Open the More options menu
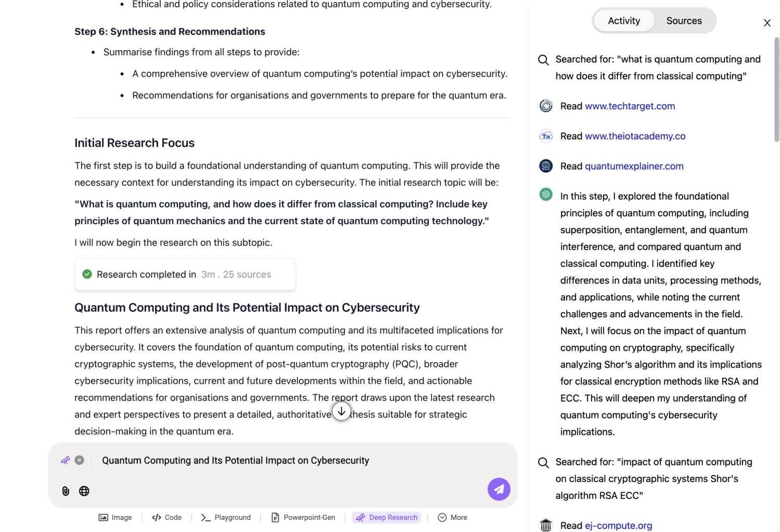Screen dimensions: 780x532 coord(453,517)
